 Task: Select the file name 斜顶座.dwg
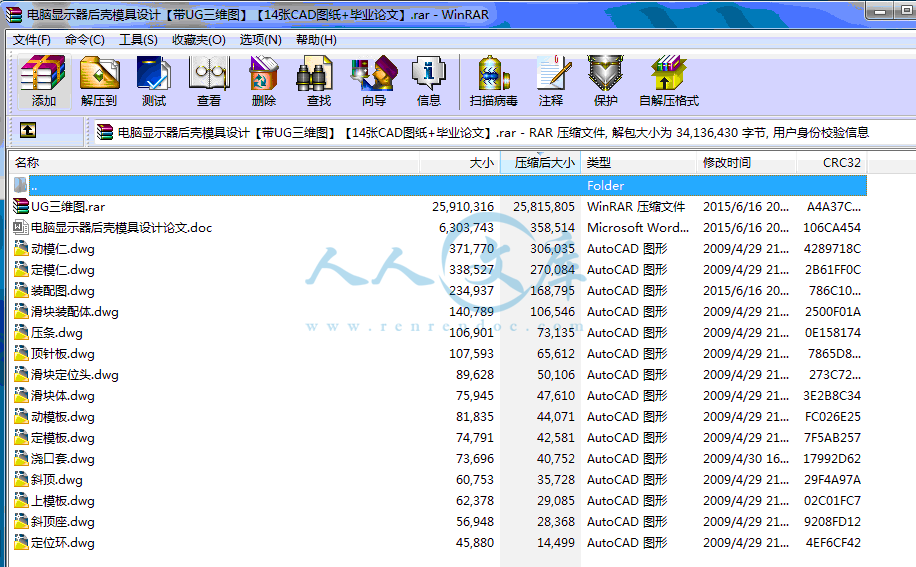coord(63,521)
